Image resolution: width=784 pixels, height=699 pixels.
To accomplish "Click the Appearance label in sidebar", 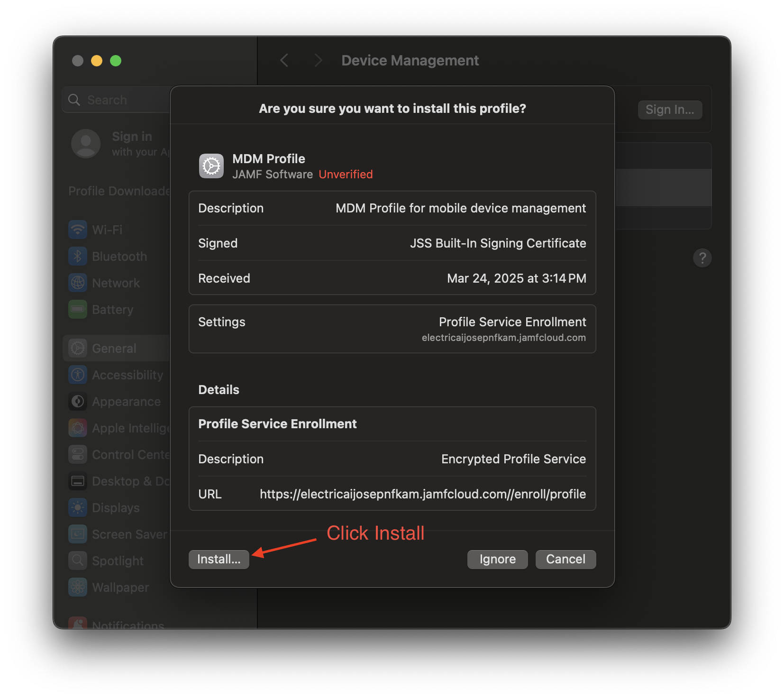I will pyautogui.click(x=127, y=402).
